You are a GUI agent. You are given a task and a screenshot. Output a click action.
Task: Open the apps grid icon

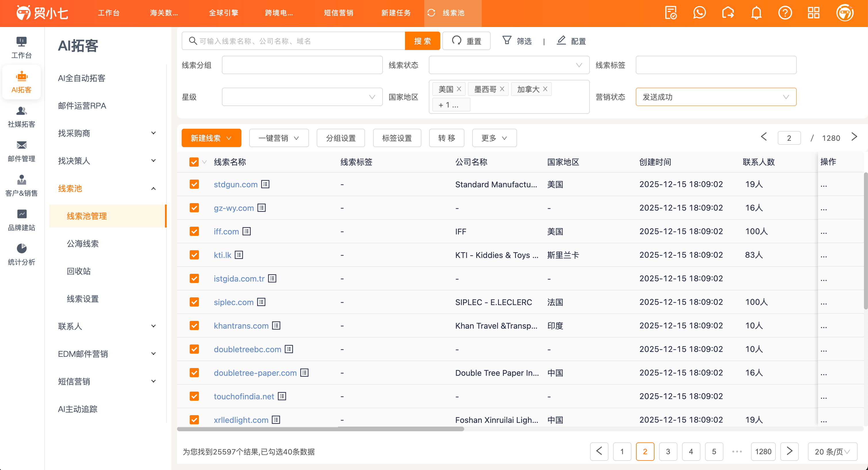pyautogui.click(x=813, y=13)
